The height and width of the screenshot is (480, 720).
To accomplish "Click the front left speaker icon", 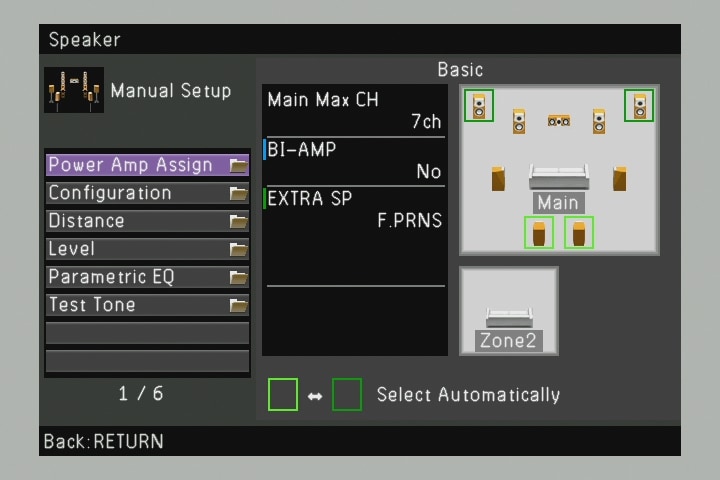I will tap(519, 121).
